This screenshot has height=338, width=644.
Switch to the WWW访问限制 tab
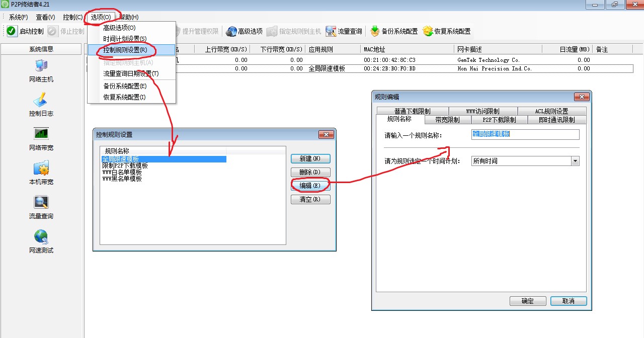(482, 111)
